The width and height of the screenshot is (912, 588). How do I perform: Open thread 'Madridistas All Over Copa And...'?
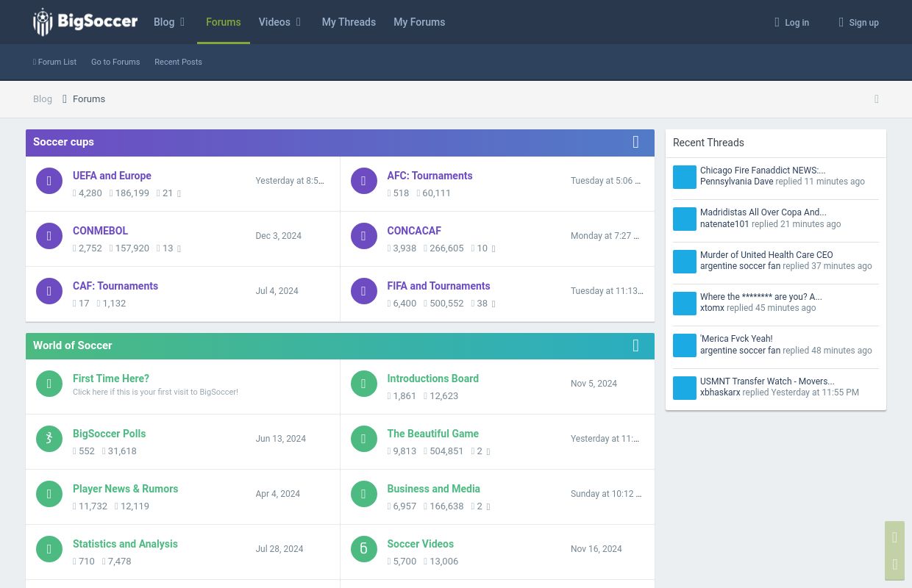click(x=763, y=212)
